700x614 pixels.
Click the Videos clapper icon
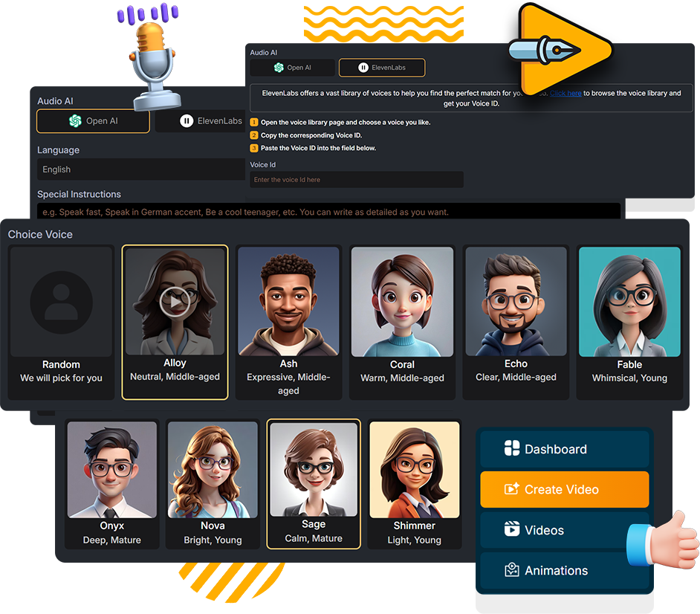[512, 530]
